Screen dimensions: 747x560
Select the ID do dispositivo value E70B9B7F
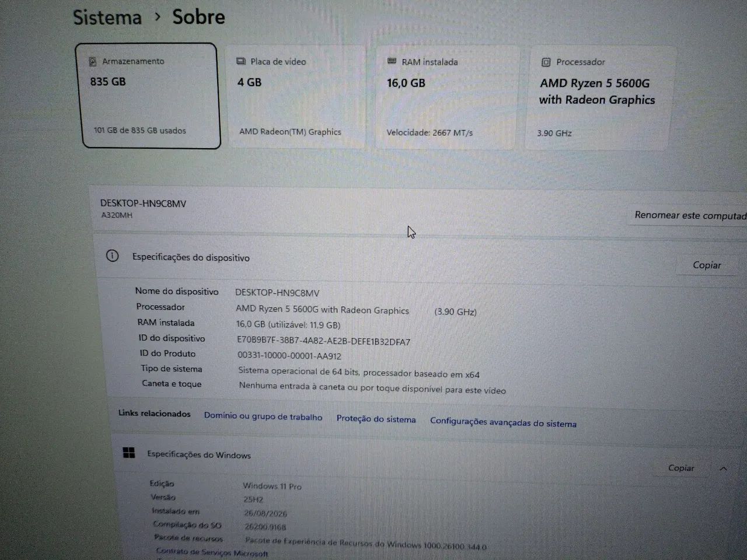point(323,341)
